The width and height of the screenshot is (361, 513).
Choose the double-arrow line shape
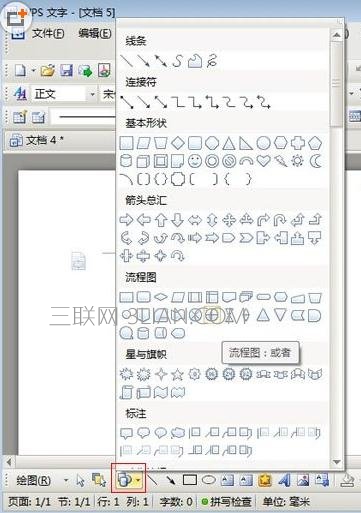[161, 61]
